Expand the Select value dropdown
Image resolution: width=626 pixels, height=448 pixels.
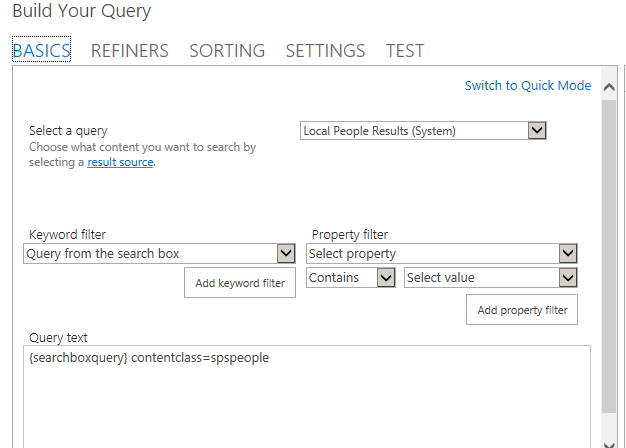[567, 278]
